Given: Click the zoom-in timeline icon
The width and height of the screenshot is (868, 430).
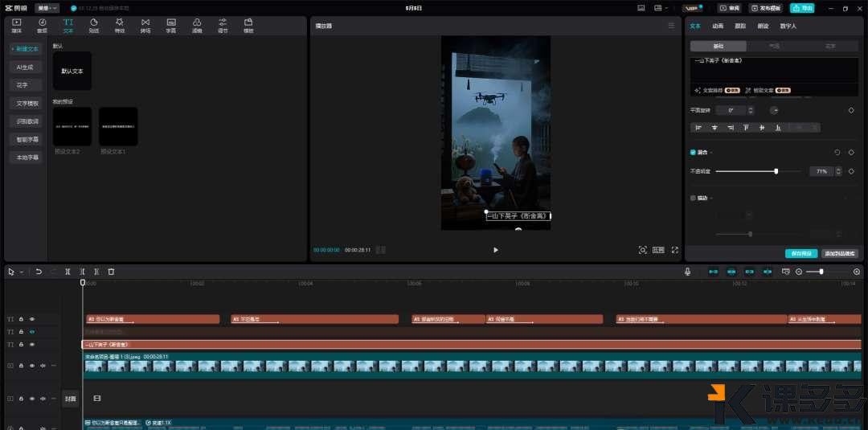Looking at the screenshot, I should 857,272.
